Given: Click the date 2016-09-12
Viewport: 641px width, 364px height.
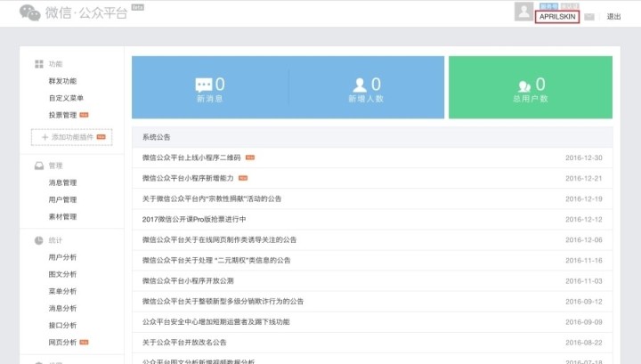Looking at the screenshot, I should click(x=584, y=302).
